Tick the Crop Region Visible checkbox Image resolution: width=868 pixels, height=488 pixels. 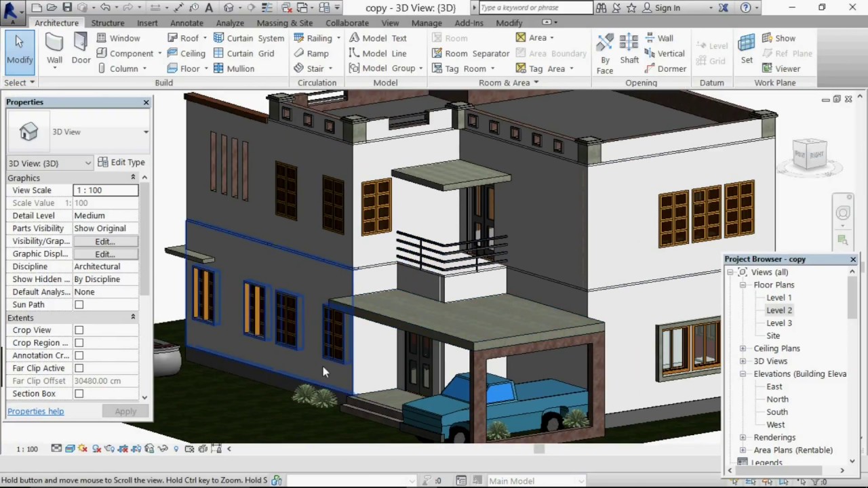pos(79,343)
